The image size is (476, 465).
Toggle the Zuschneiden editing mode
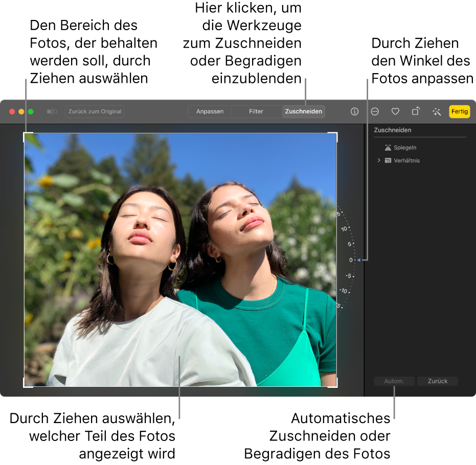pos(303,111)
